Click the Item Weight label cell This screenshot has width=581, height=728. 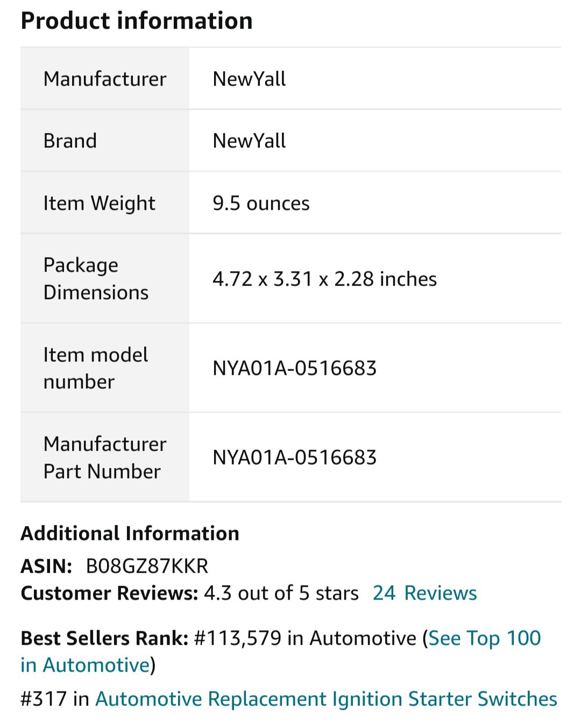pyautogui.click(x=105, y=203)
